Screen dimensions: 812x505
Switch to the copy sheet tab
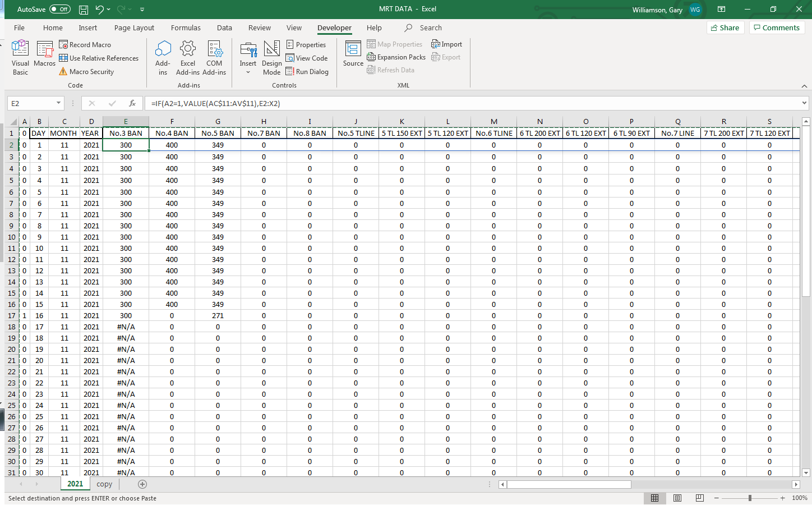point(104,484)
